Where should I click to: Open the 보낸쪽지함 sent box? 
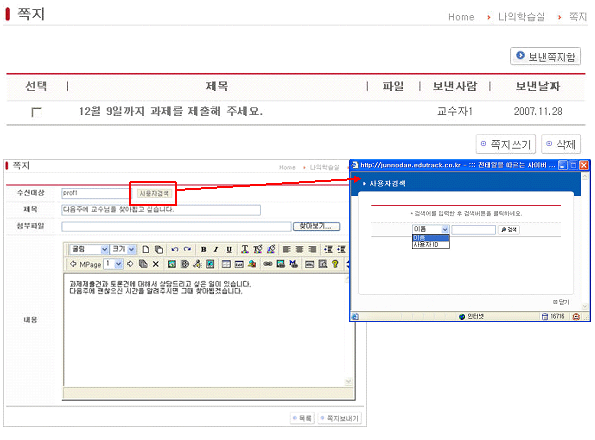click(x=545, y=56)
